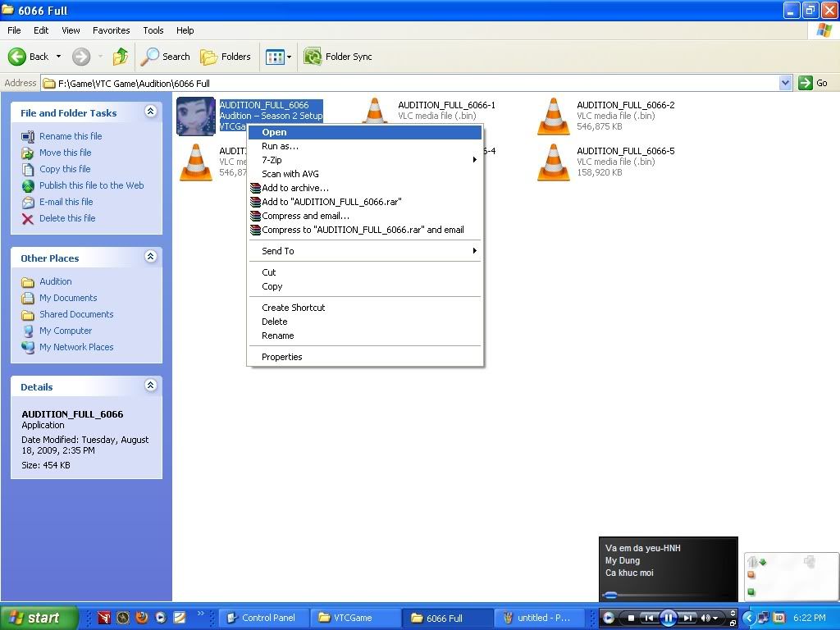The image size is (840, 630).
Task: Expand the Address bar dropdown list
Action: 785,83
